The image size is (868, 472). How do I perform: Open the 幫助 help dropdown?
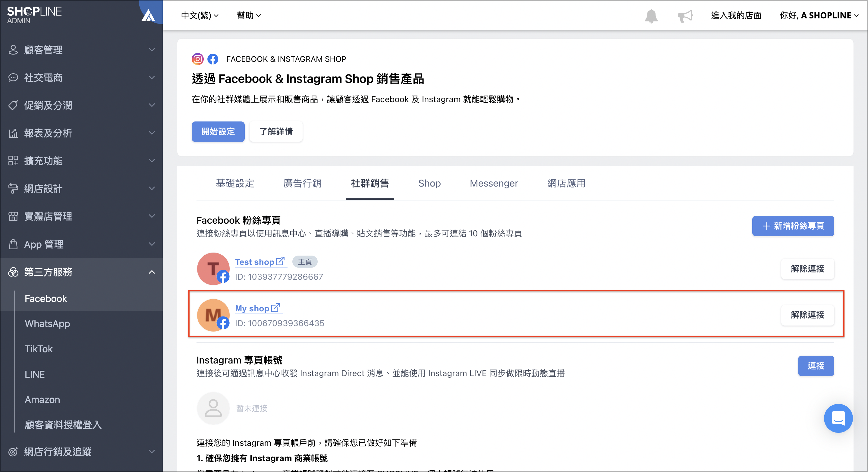pos(249,15)
